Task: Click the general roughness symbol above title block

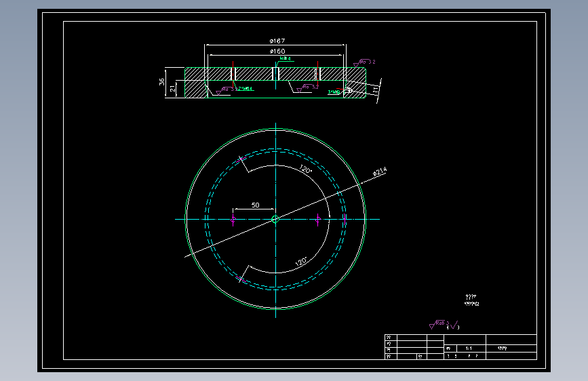Action: [444, 325]
